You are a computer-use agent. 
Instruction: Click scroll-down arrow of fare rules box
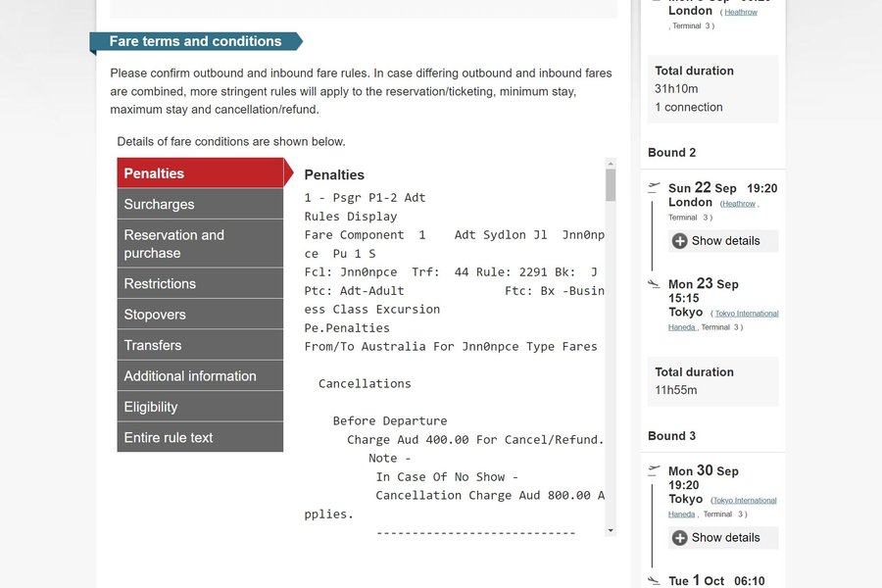[x=611, y=530]
